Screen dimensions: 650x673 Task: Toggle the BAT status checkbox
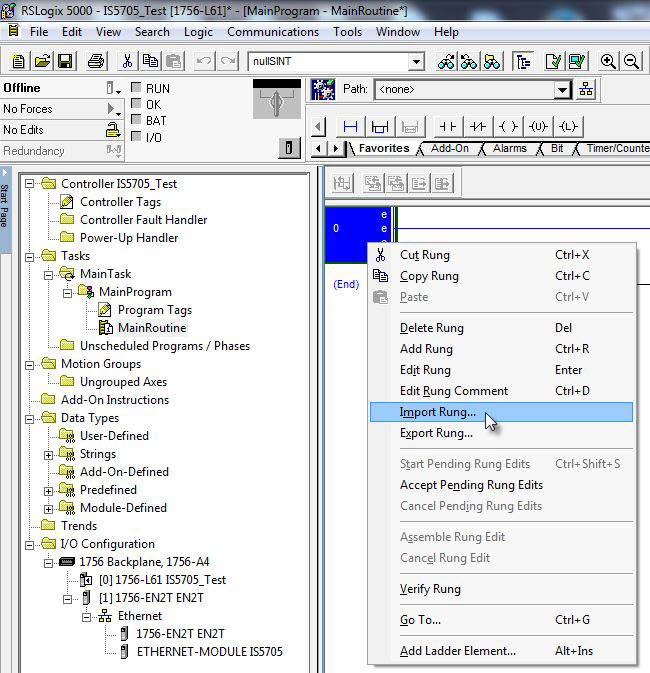click(x=137, y=120)
